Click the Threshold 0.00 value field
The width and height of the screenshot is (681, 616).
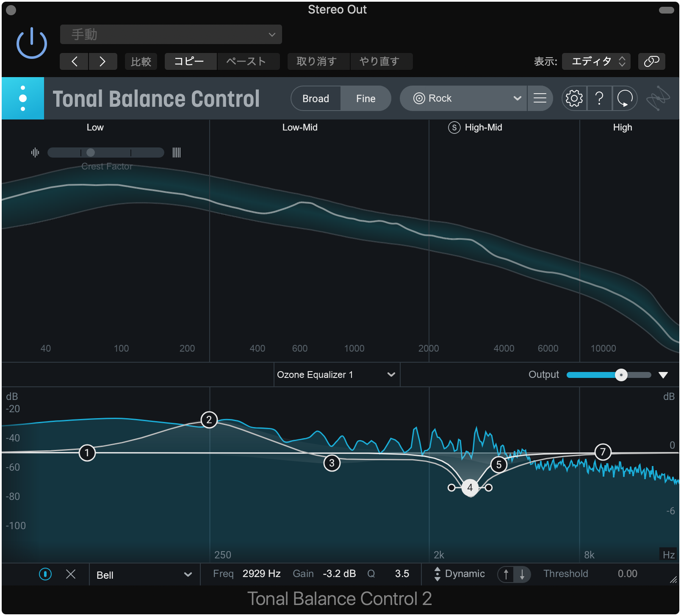(x=627, y=574)
